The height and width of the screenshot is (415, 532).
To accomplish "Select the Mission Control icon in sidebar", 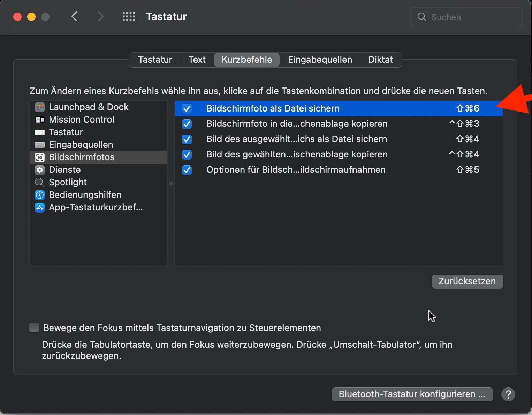I will [x=40, y=120].
